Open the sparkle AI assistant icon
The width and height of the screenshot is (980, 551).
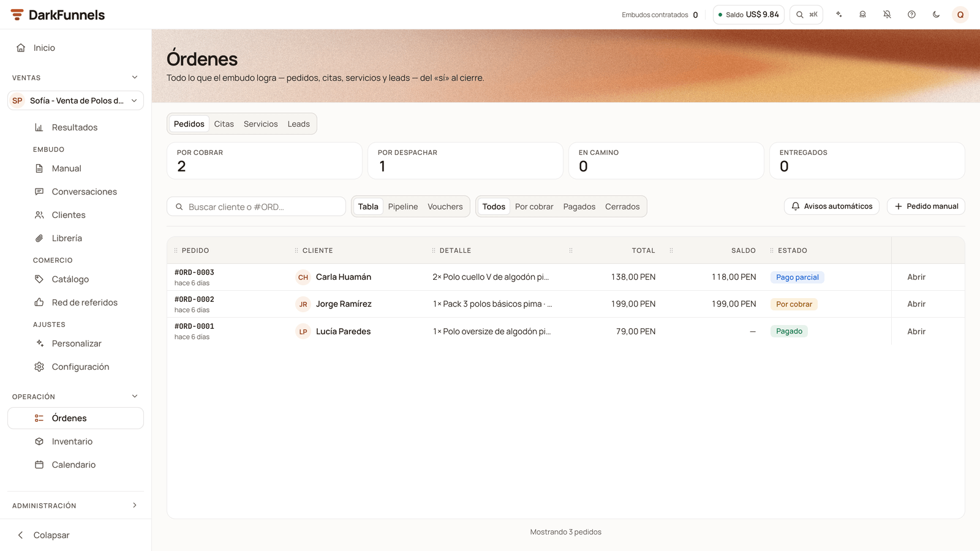[x=839, y=15]
